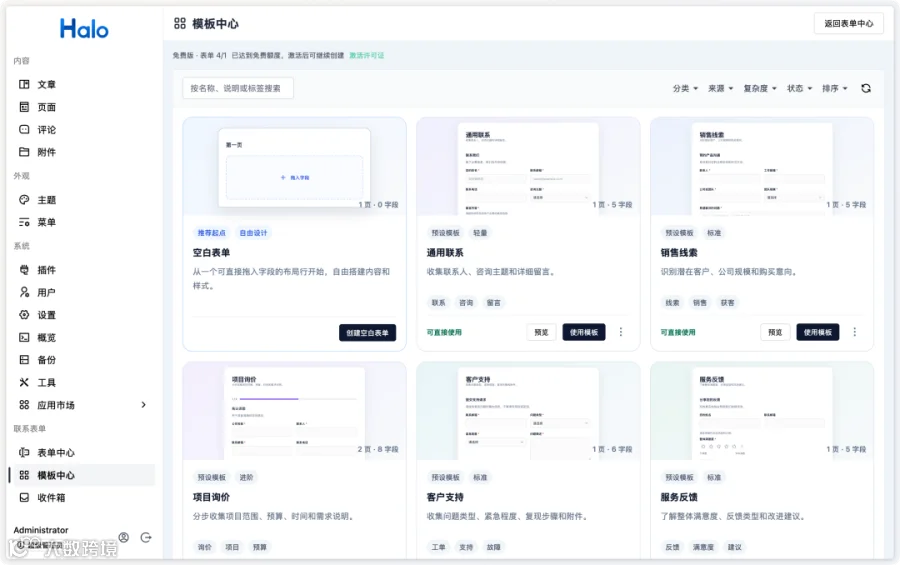Click the 自由设计 tag
900x565 pixels.
tap(253, 233)
